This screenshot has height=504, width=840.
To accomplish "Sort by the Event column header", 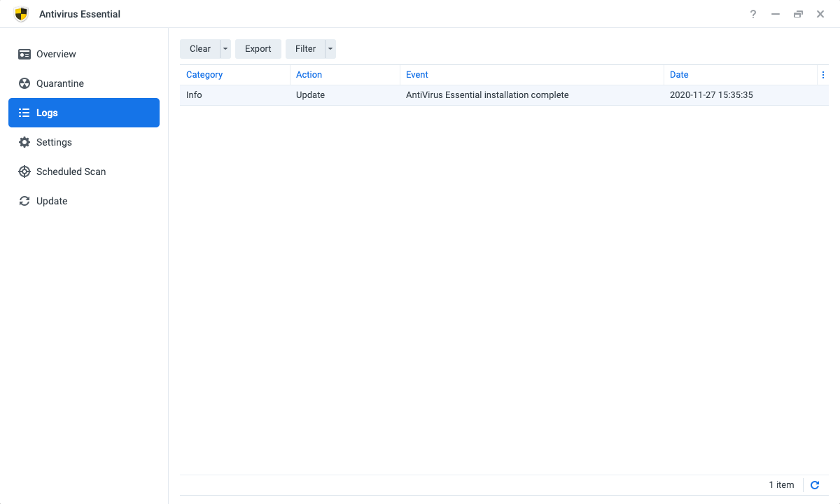I will (x=417, y=75).
